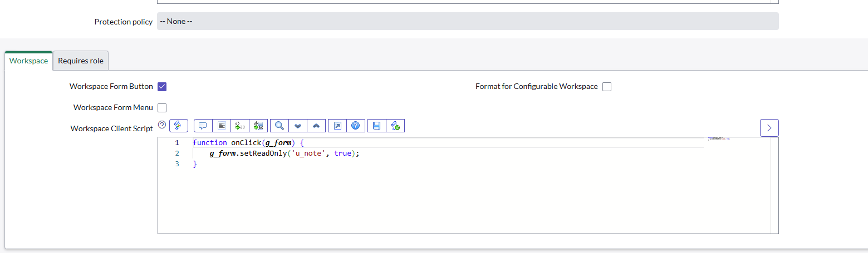Toggle full screen script editor
The image size is (868, 253).
tap(337, 126)
